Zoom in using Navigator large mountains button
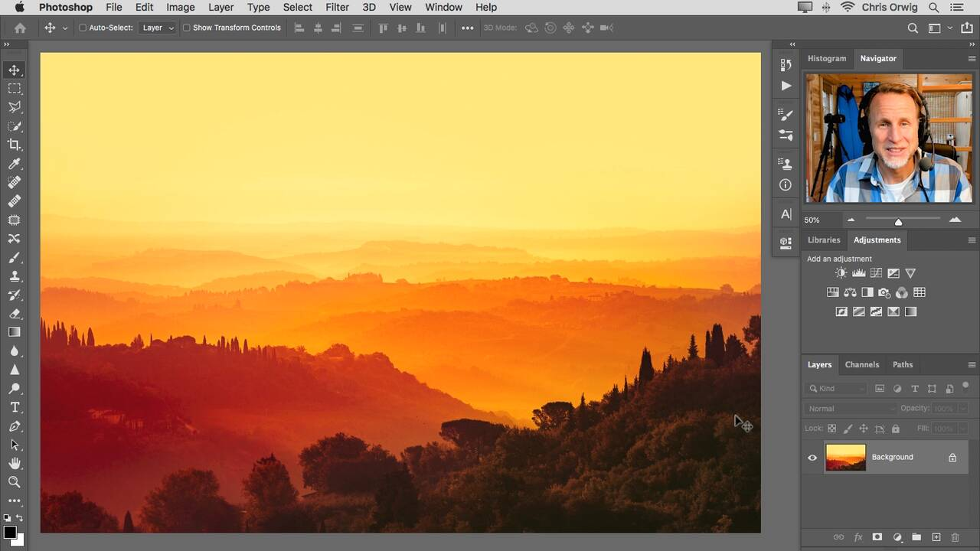Viewport: 980px width, 551px height. coord(955,220)
